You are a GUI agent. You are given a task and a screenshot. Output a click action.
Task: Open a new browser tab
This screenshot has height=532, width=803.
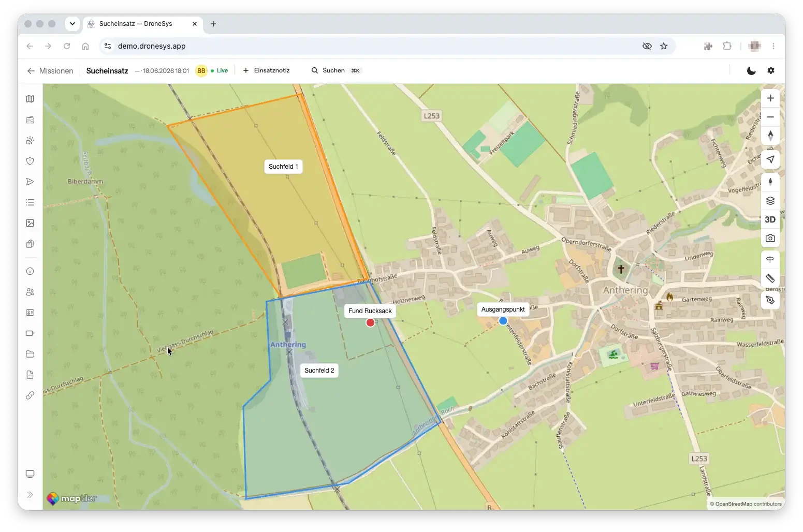(x=213, y=24)
